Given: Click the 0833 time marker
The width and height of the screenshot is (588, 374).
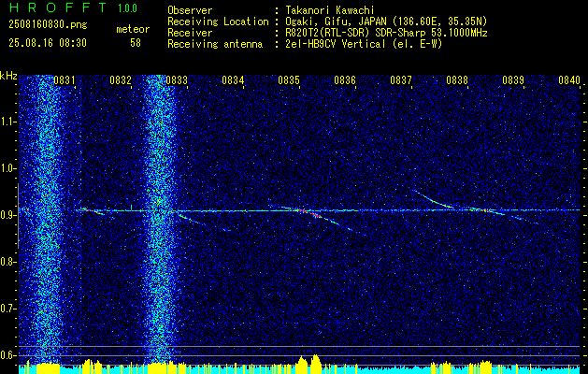Looking at the screenshot, I should pyautogui.click(x=177, y=79).
